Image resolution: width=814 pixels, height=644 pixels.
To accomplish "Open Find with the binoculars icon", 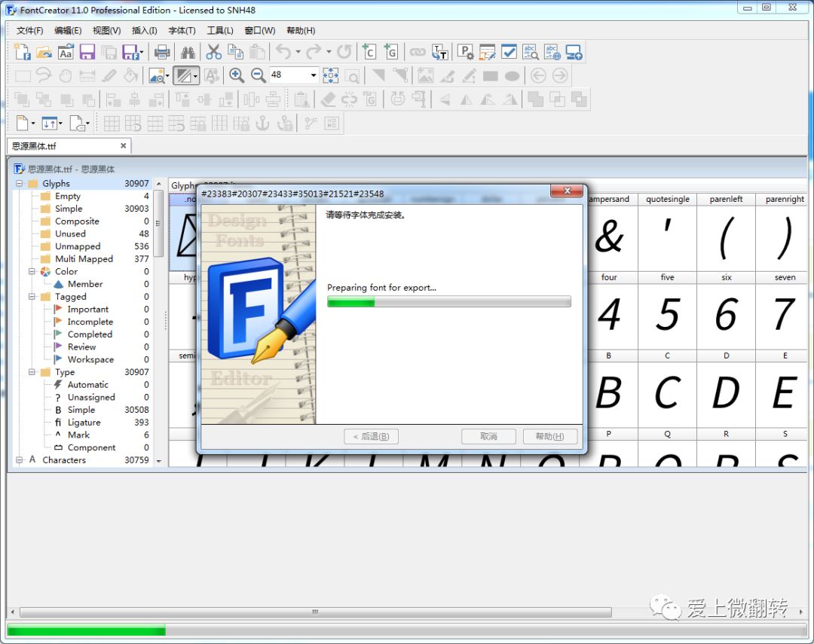I will 188,52.
